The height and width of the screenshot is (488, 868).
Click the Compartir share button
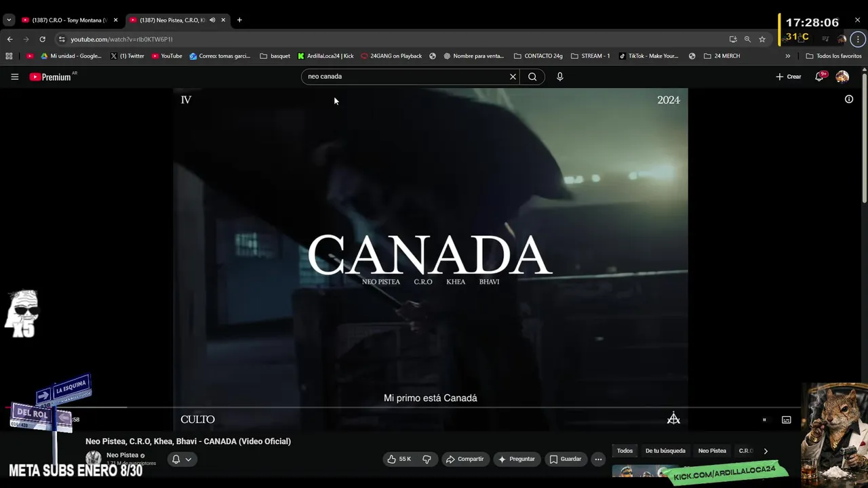pyautogui.click(x=465, y=459)
